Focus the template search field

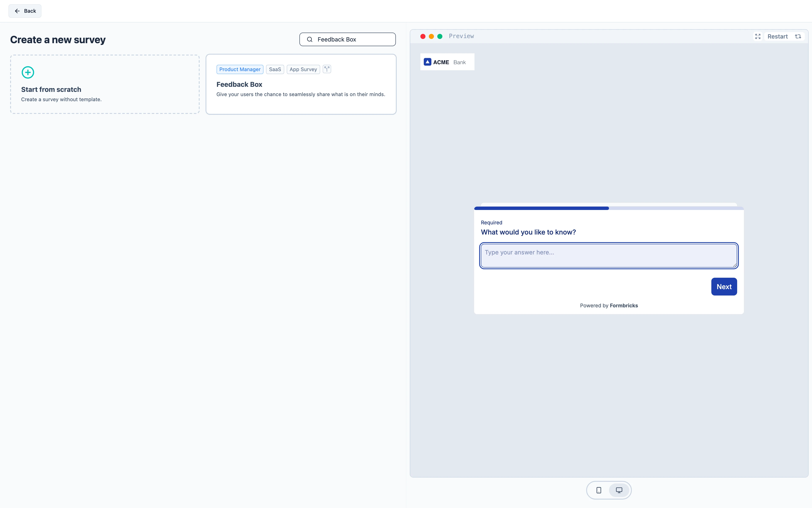[347, 39]
